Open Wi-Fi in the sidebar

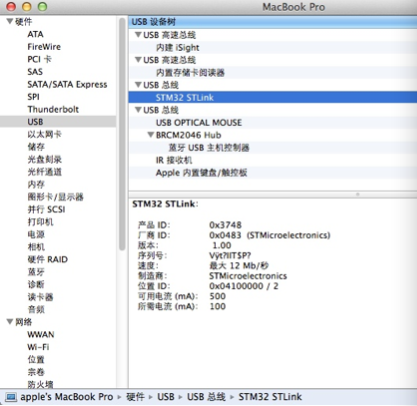point(38,347)
